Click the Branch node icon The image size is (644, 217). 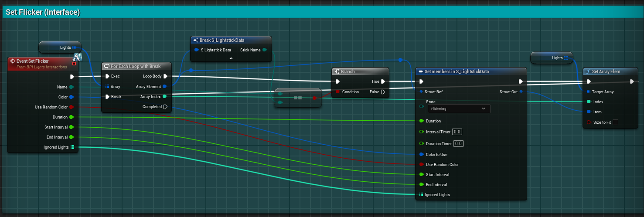(x=337, y=71)
